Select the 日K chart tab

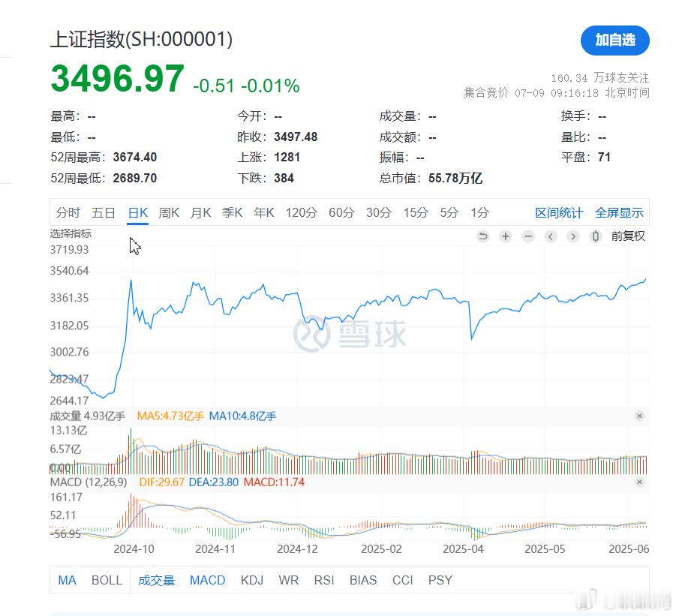tap(138, 212)
